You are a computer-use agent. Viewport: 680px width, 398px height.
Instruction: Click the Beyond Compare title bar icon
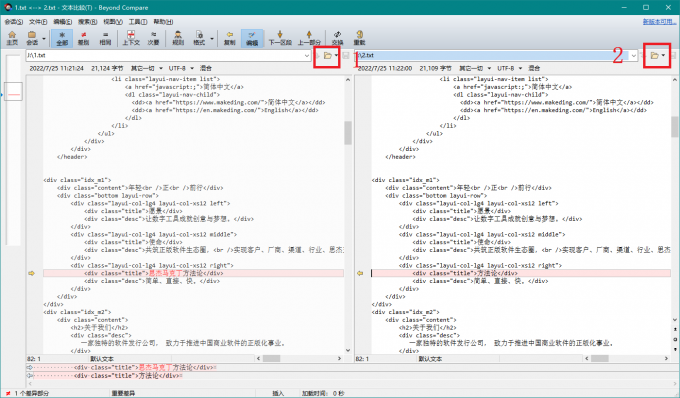7,7
